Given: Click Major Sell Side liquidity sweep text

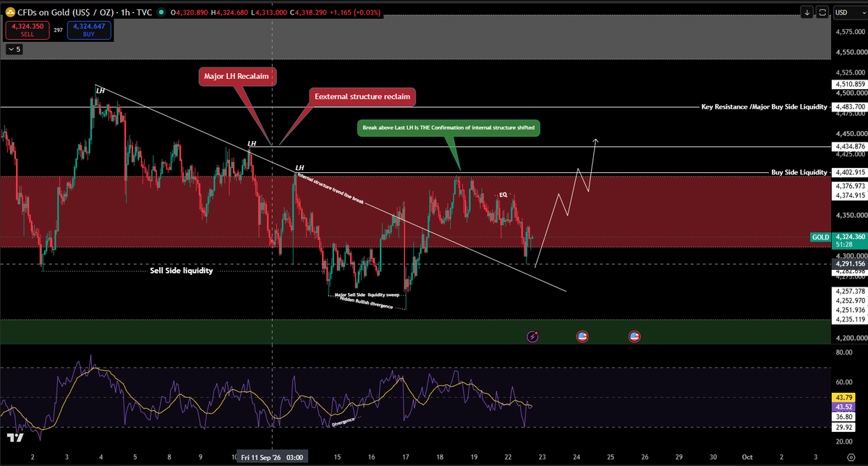Looking at the screenshot, I should click(x=366, y=295).
